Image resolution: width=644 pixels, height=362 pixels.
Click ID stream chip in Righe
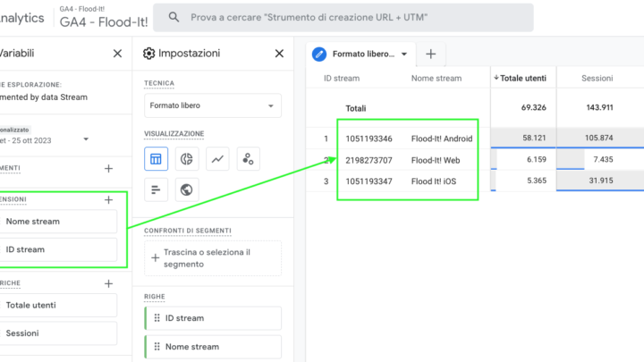[213, 318]
